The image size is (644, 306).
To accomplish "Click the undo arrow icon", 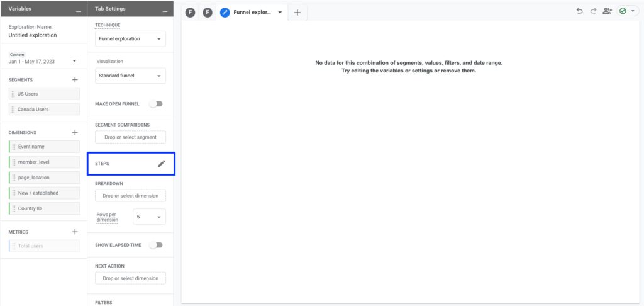I will pos(579,11).
